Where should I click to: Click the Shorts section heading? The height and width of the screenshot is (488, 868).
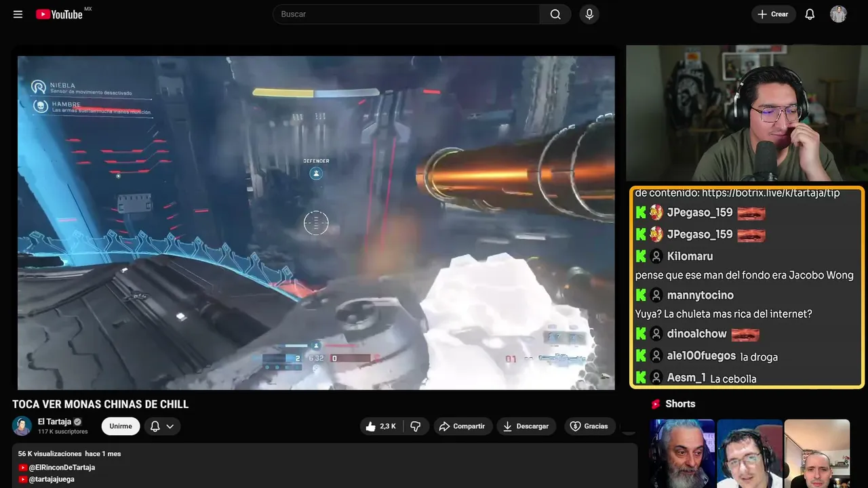[680, 404]
